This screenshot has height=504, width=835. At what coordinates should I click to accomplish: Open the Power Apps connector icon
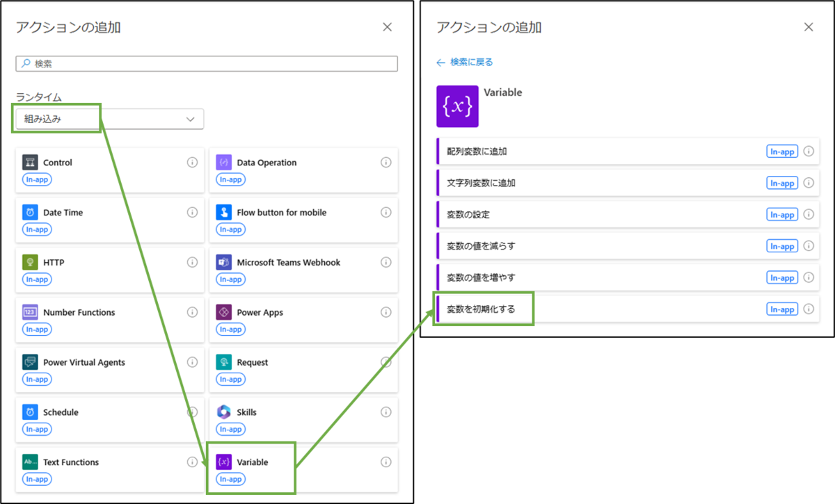(x=223, y=313)
